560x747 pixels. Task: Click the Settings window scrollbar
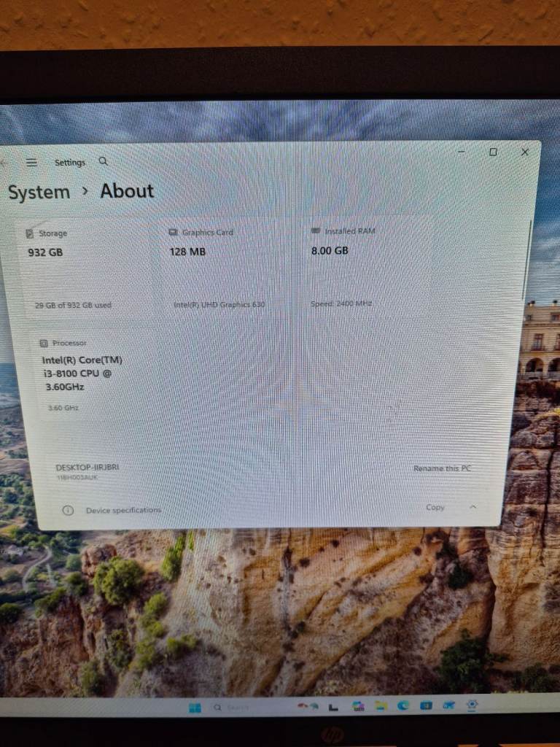coord(528,260)
